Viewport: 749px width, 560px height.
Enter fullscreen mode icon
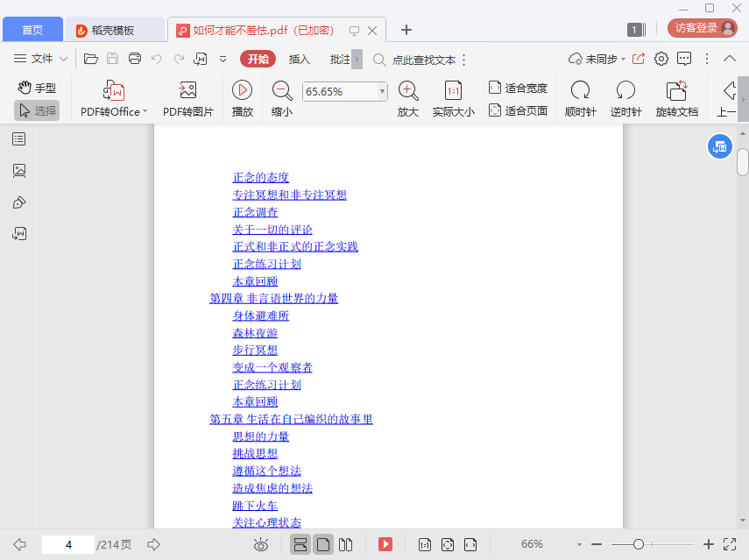click(x=730, y=544)
